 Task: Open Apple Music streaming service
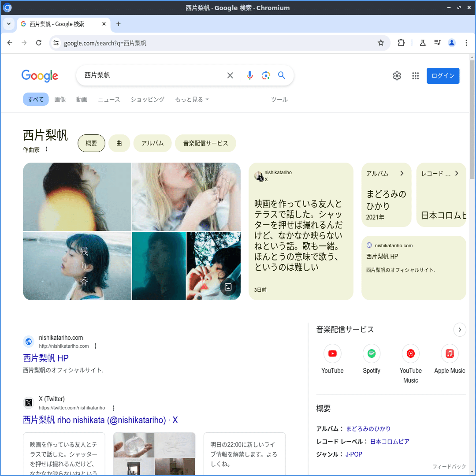[450, 360]
